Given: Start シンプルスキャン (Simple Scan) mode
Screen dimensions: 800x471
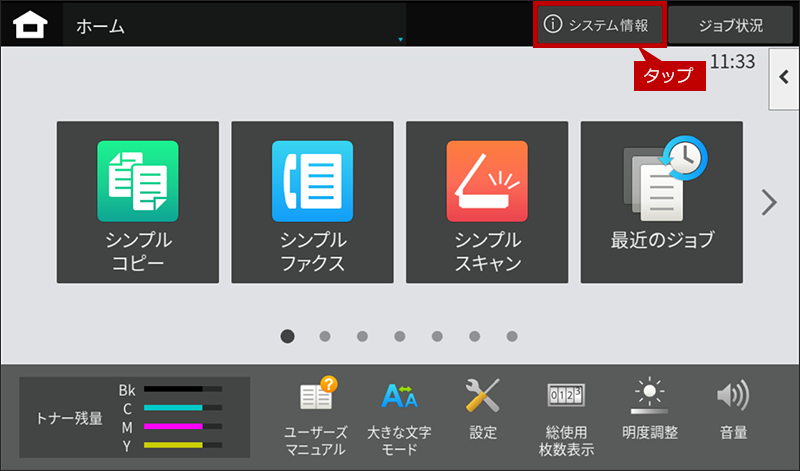Looking at the screenshot, I should 487,203.
